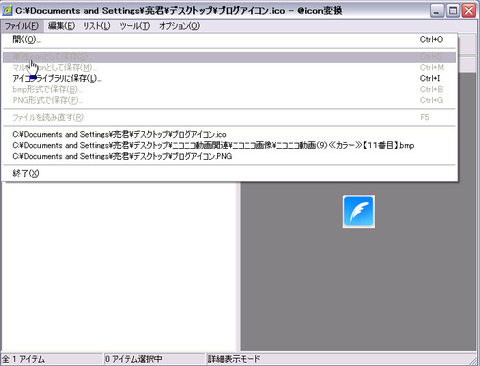Open recent file ブログアイコン.PNG

click(229, 156)
